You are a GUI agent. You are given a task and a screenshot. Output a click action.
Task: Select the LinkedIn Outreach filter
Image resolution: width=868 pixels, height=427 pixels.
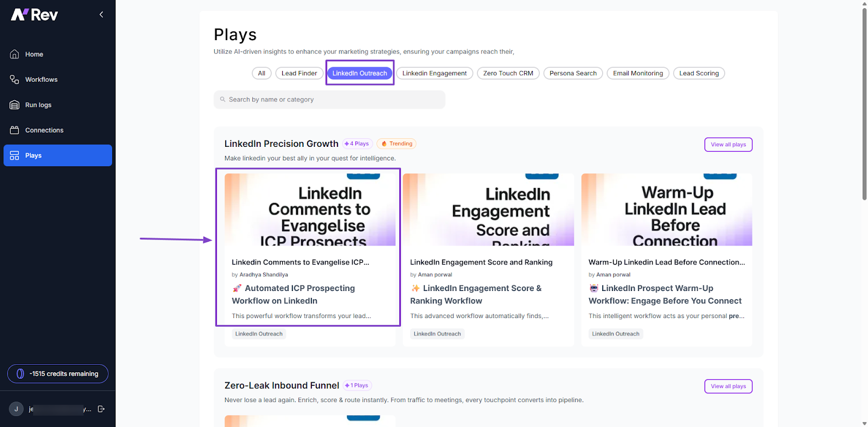[x=360, y=73]
